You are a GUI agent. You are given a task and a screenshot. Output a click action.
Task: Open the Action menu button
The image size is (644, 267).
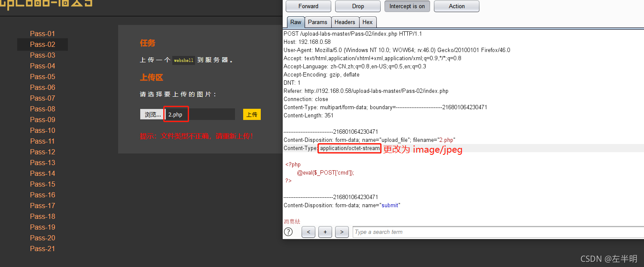tap(456, 6)
